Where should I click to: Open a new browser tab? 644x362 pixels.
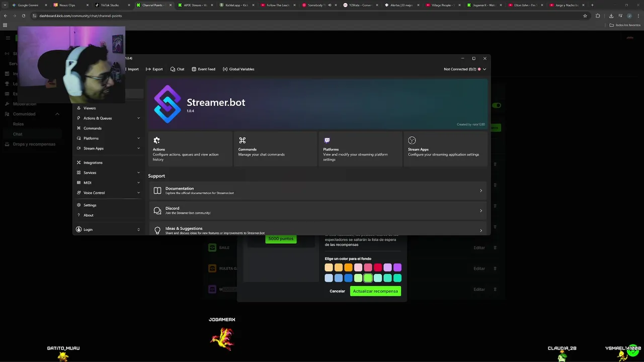point(592,5)
